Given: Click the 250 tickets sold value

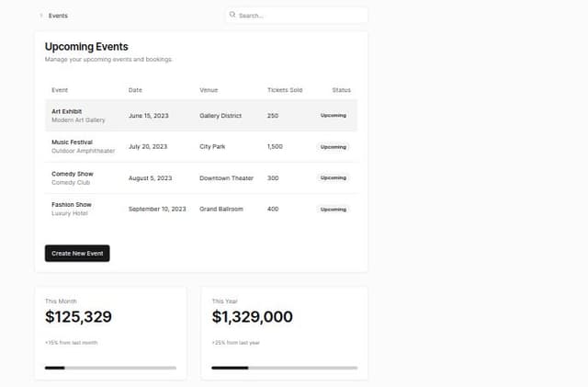Looking at the screenshot, I should point(273,116).
